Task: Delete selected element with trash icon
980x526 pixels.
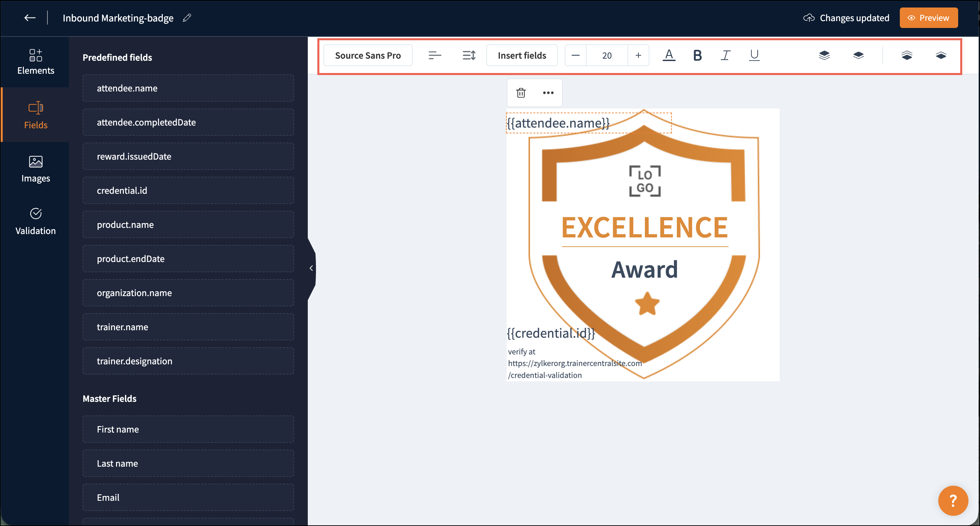Action: tap(521, 93)
